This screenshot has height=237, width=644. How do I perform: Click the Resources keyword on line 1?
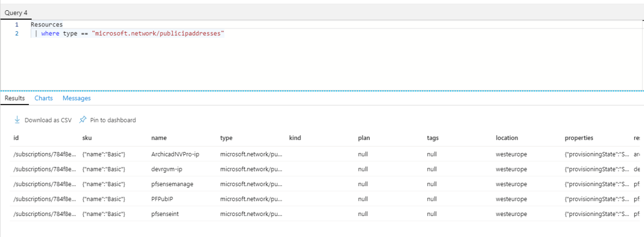click(x=46, y=24)
